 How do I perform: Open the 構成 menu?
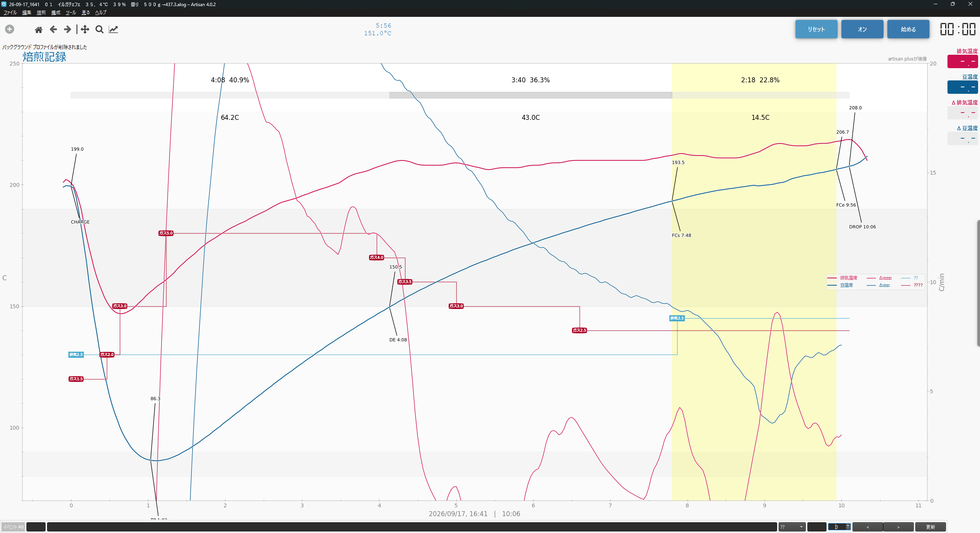pyautogui.click(x=56, y=13)
